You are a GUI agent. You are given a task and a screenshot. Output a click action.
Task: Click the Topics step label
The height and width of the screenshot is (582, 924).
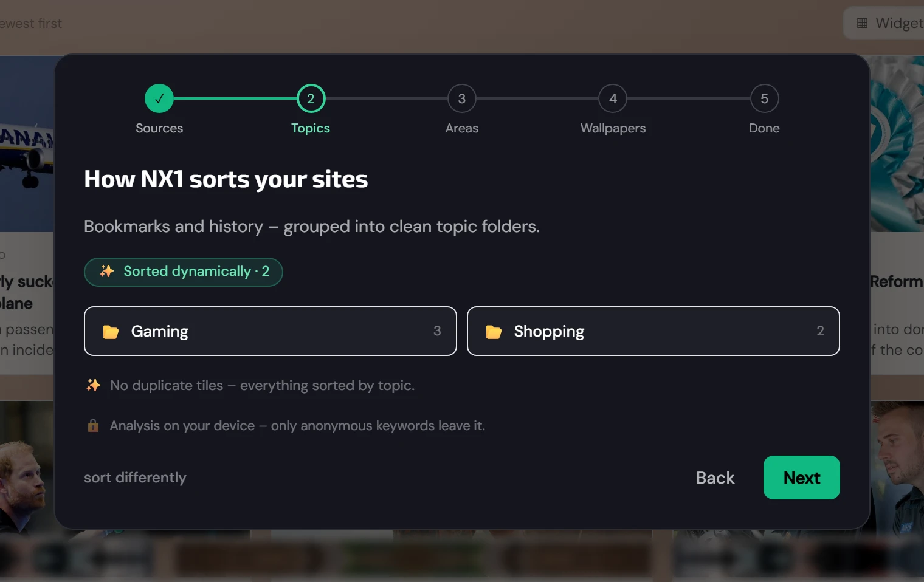pos(311,128)
